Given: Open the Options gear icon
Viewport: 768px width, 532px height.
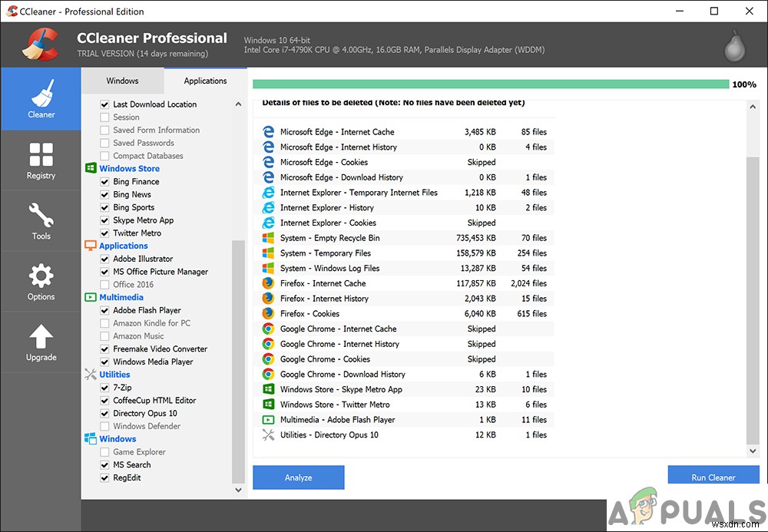Looking at the screenshot, I should 41,276.
